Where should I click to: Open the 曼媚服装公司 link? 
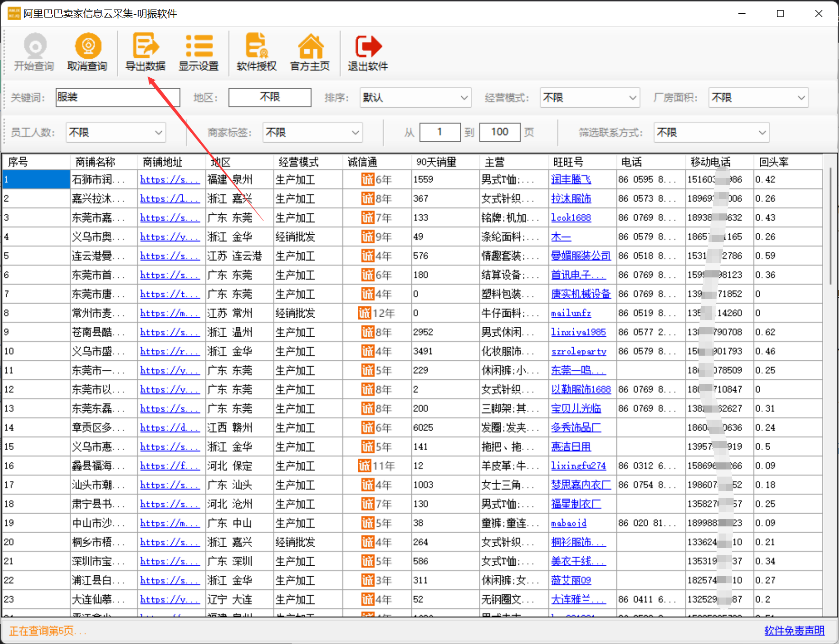pyautogui.click(x=581, y=256)
